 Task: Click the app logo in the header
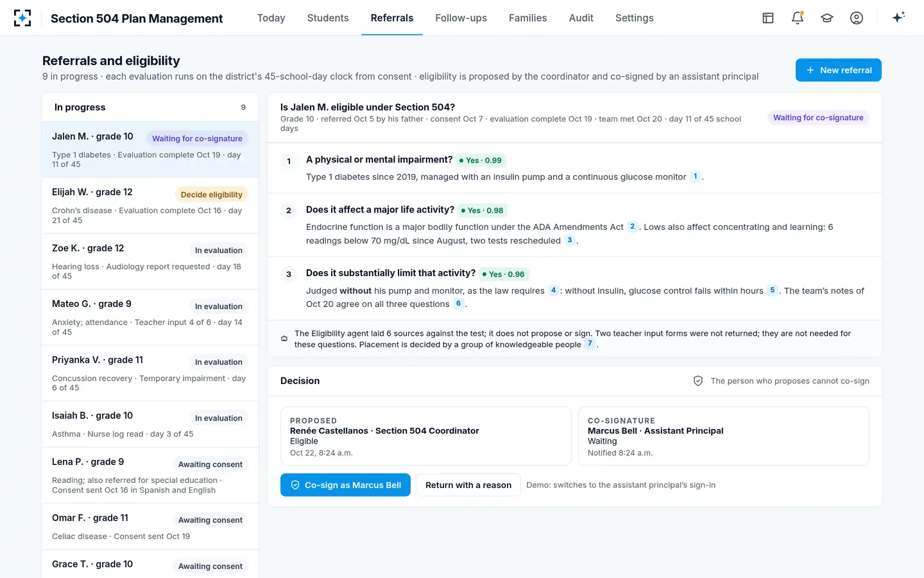coord(22,18)
